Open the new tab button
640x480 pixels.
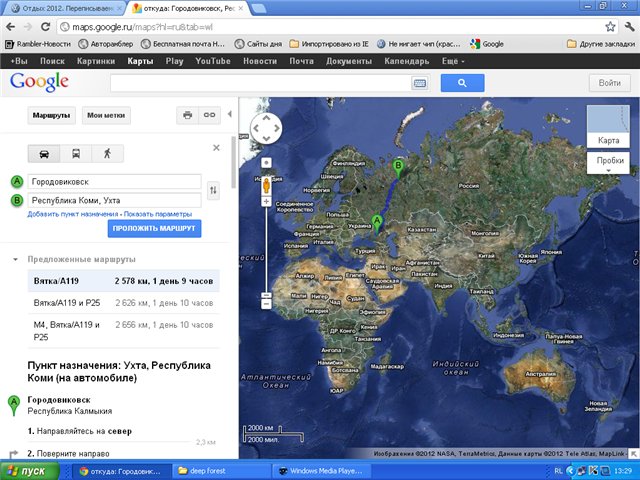point(258,8)
